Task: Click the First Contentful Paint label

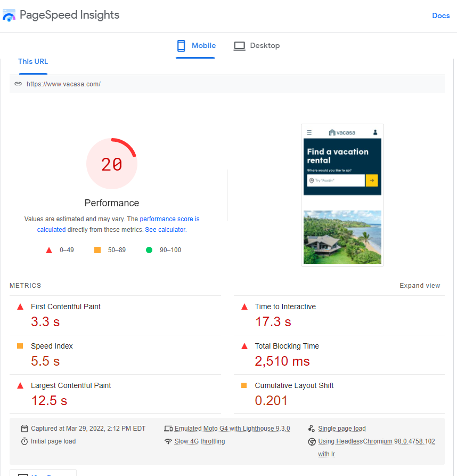Action: tap(66, 306)
